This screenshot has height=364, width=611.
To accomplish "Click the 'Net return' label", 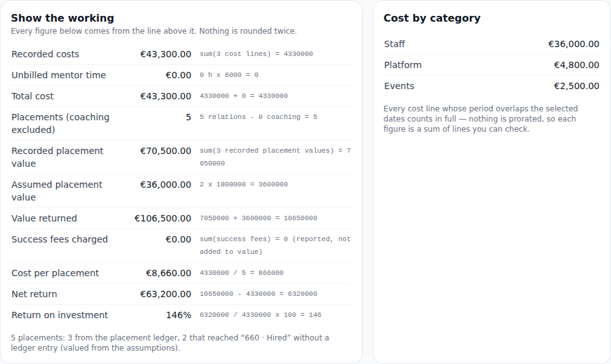I will point(34,294).
